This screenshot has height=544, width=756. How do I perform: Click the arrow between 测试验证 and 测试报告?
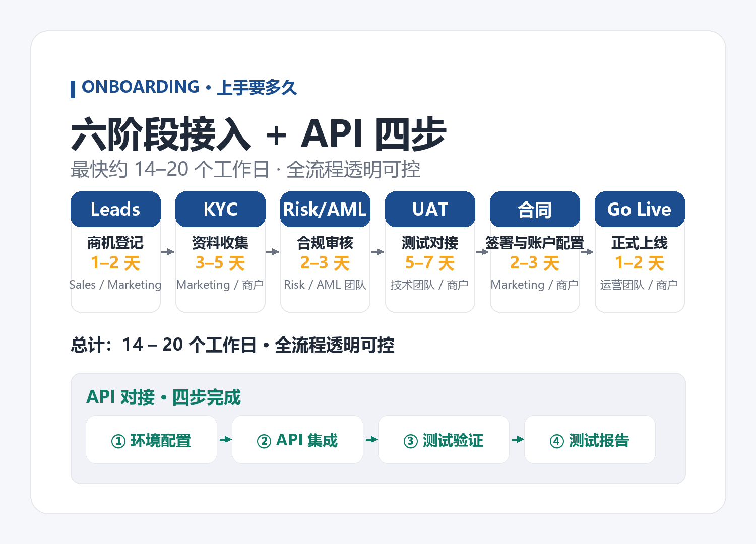pos(518,440)
